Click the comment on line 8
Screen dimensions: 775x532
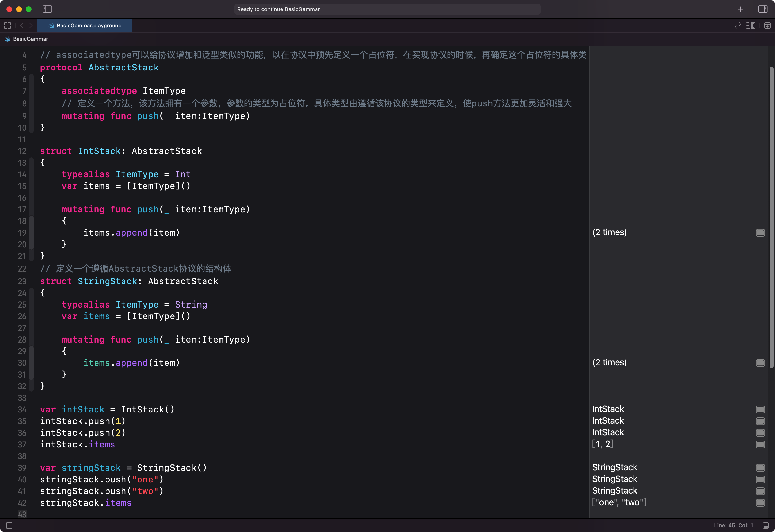pos(317,103)
